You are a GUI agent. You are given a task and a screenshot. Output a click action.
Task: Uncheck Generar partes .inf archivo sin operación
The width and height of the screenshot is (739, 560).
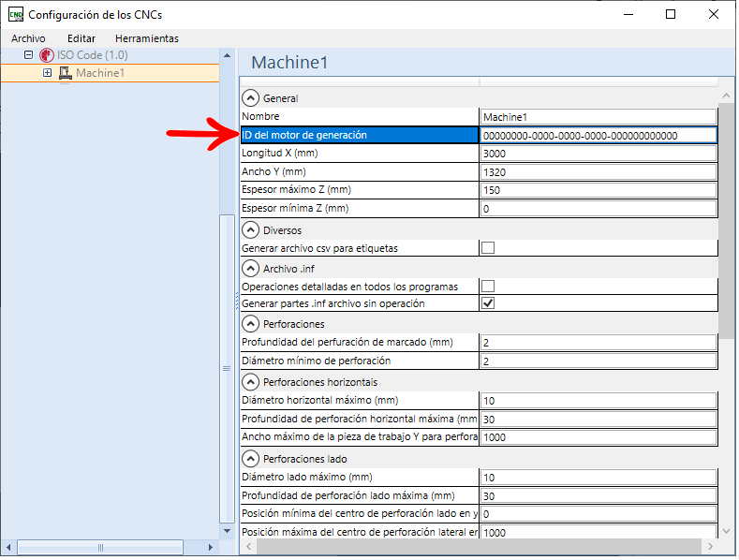coord(488,303)
